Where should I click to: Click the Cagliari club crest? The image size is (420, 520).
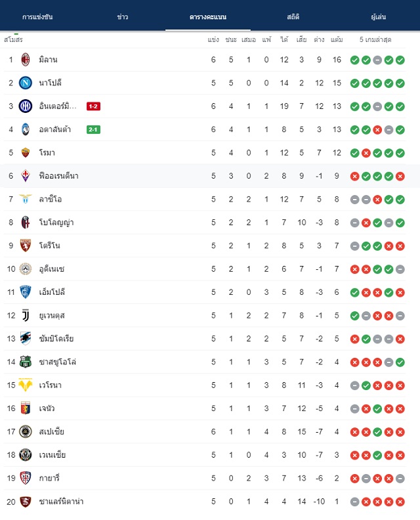tap(26, 478)
